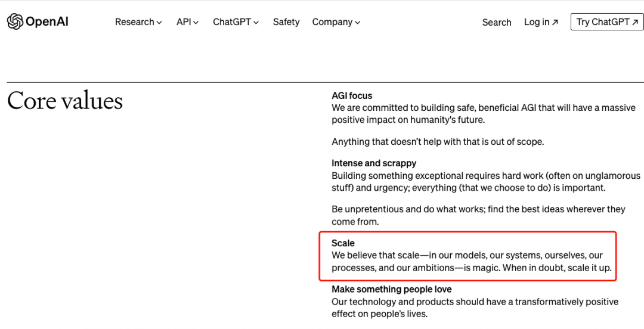Go to the Safety page
Screen dimensions: 644x329
point(286,22)
